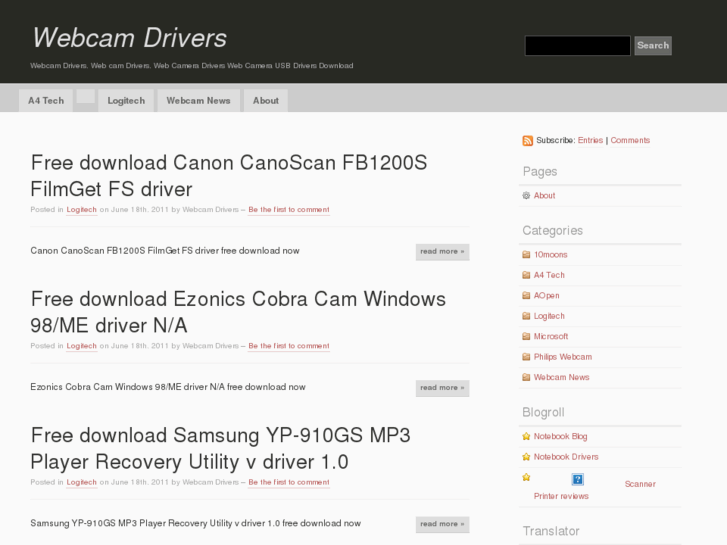727x545 pixels.
Task: Click the site tagline below the title
Action: (191, 66)
